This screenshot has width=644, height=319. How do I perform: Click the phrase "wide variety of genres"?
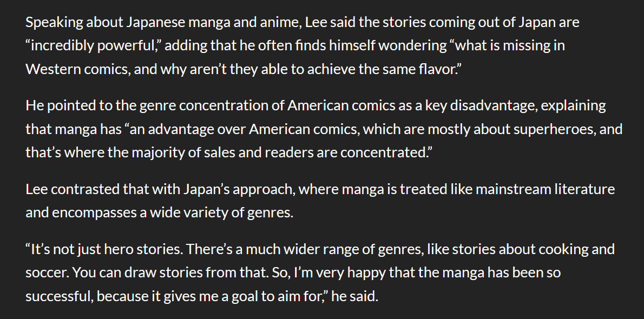pyautogui.click(x=225, y=212)
